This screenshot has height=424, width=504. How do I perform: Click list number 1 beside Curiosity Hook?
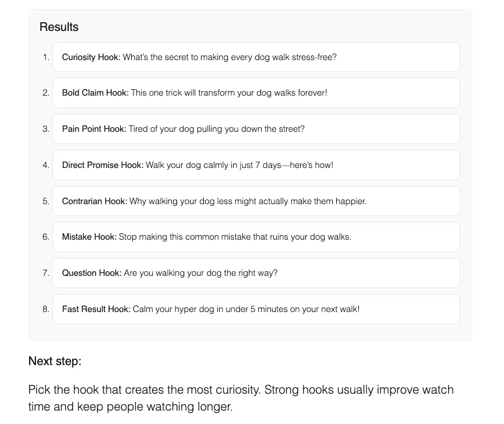pyautogui.click(x=46, y=57)
